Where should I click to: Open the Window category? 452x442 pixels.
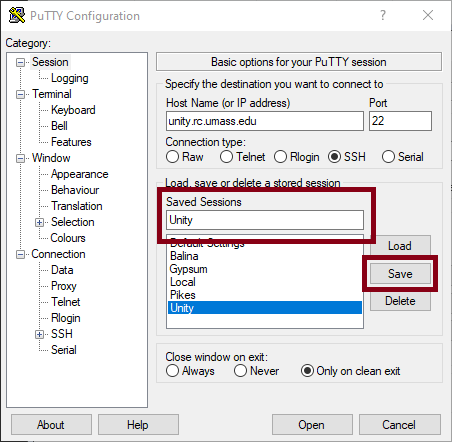(x=51, y=158)
